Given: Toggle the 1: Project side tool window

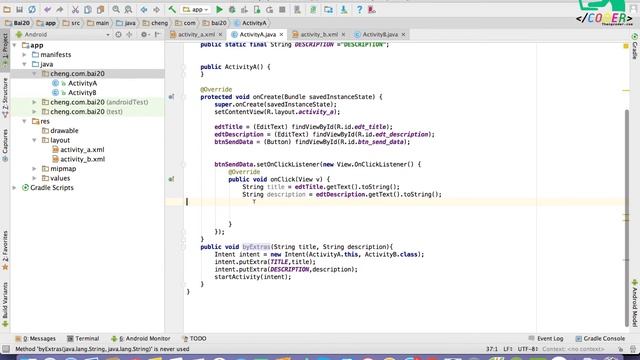Looking at the screenshot, I should pos(5,50).
